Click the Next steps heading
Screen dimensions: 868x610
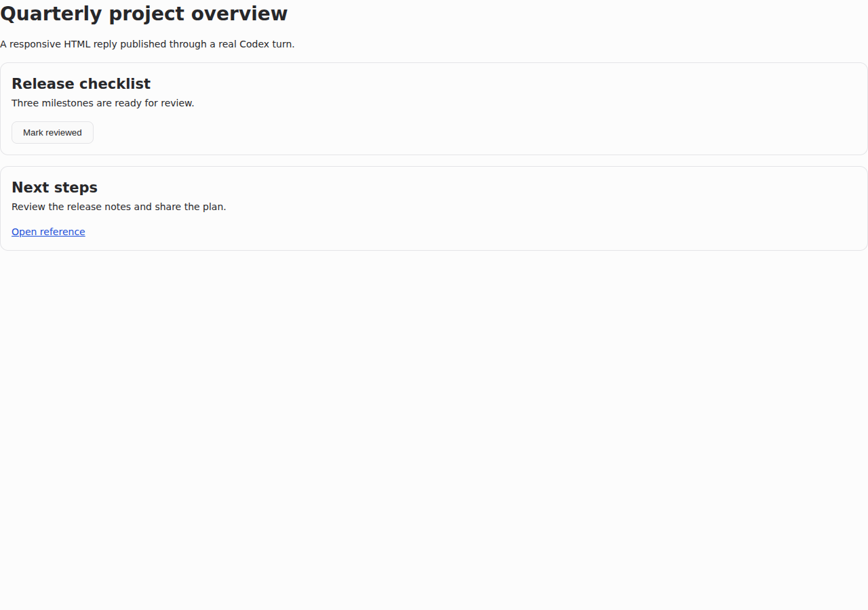[54, 187]
